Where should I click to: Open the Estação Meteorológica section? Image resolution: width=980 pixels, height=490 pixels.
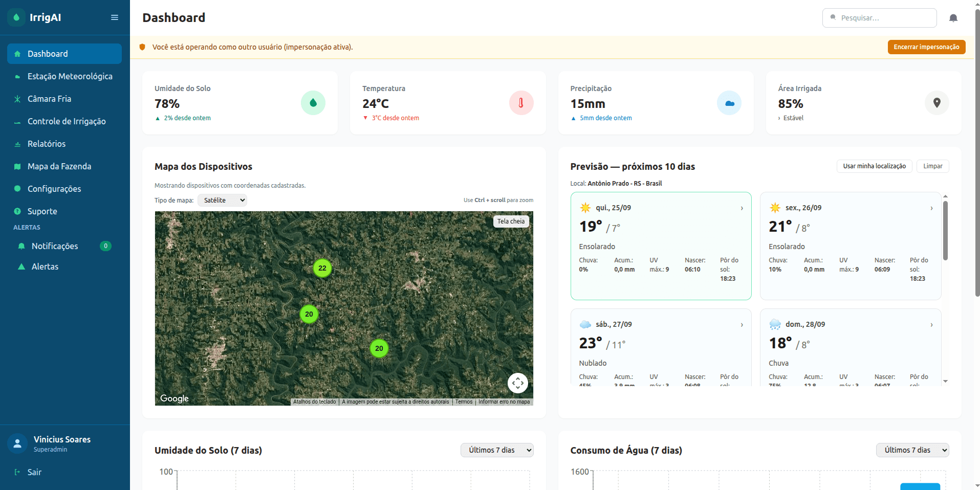tap(70, 76)
